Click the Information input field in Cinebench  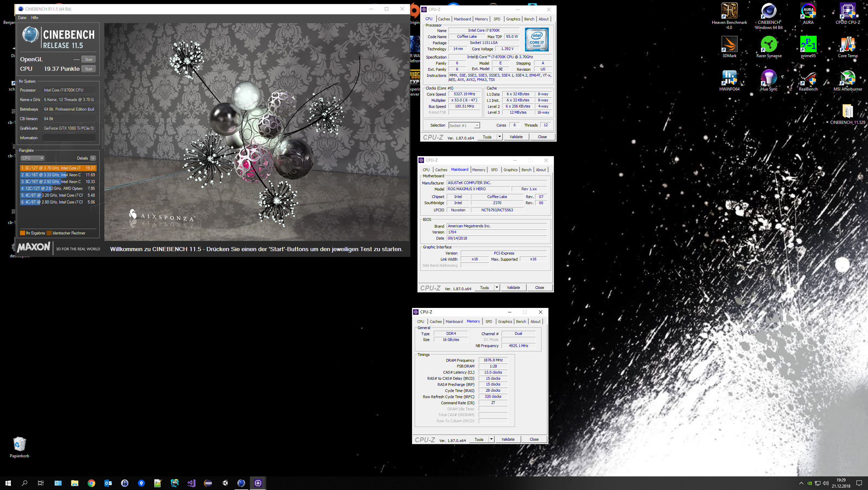(x=69, y=138)
